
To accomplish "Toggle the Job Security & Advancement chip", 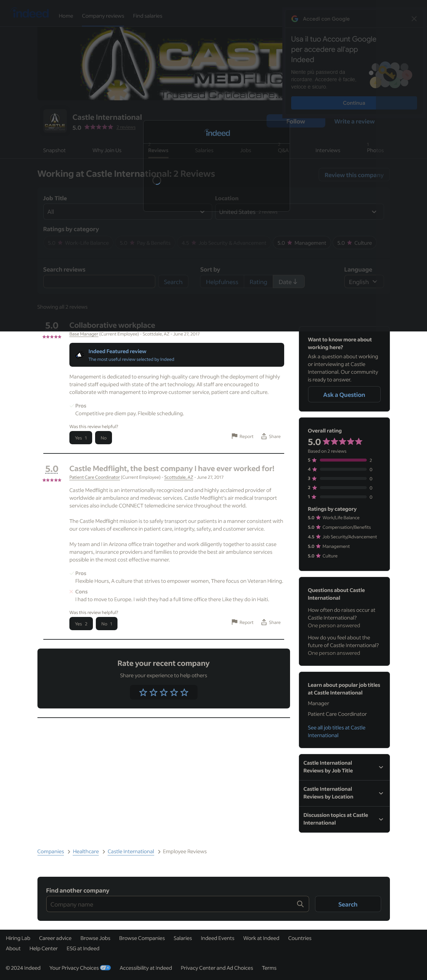I will tap(224, 243).
